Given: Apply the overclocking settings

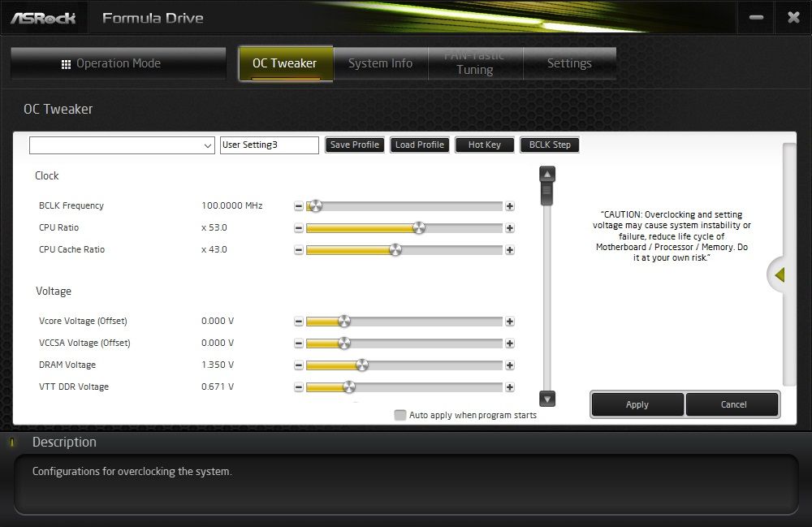Looking at the screenshot, I should pos(637,404).
